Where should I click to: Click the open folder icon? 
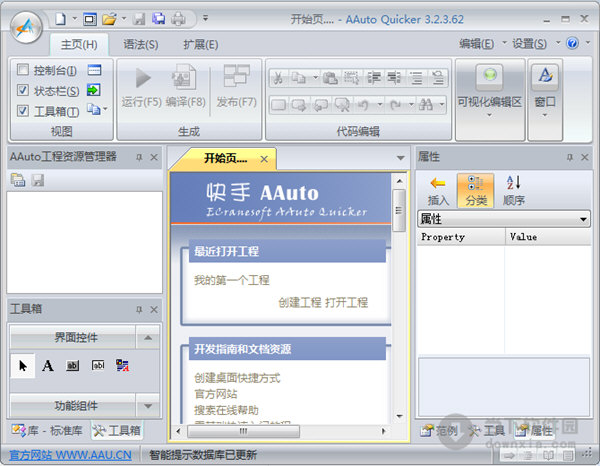(x=109, y=19)
